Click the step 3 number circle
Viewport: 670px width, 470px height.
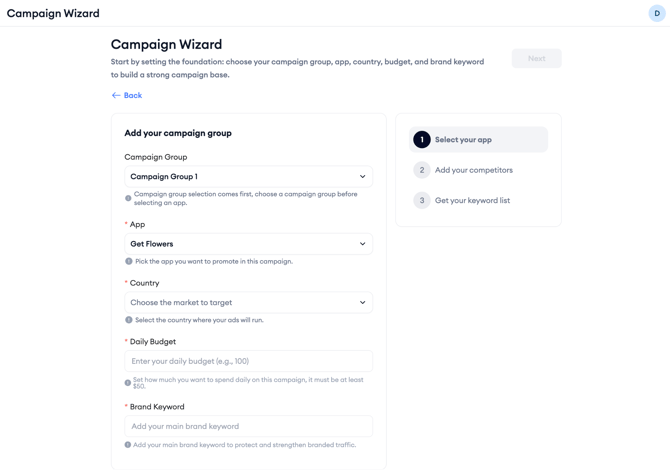[422, 200]
